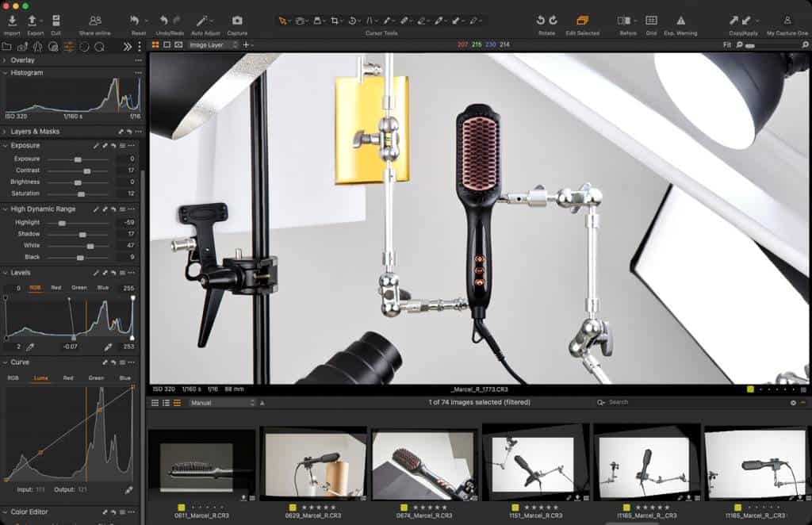The image size is (812, 525).
Task: Open the Histogram panel options menu
Action: click(x=138, y=73)
